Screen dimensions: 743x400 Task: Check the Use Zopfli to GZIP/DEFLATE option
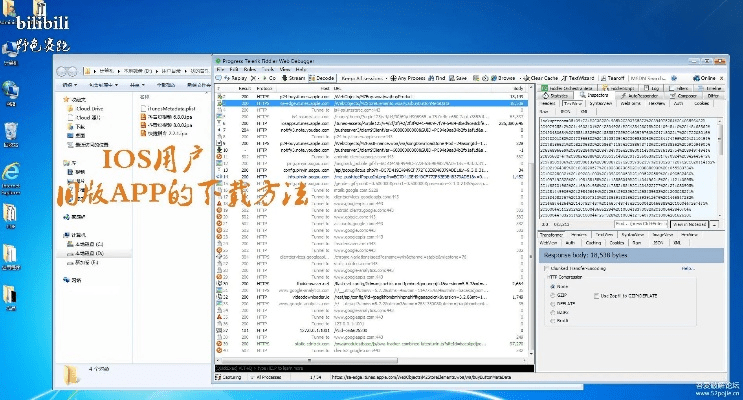(598, 297)
